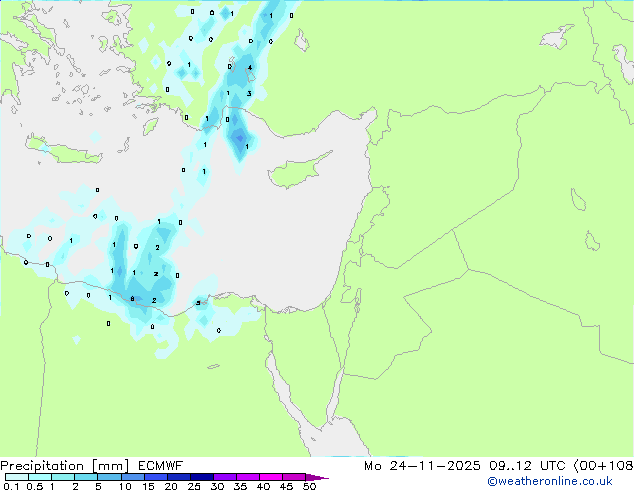Click the legend label '30'

click(x=217, y=486)
